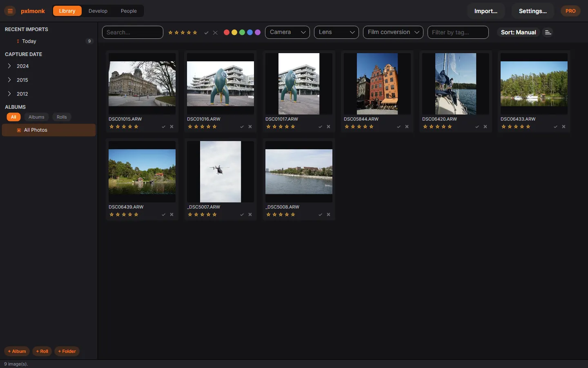Open the Camera dropdown

(x=287, y=32)
